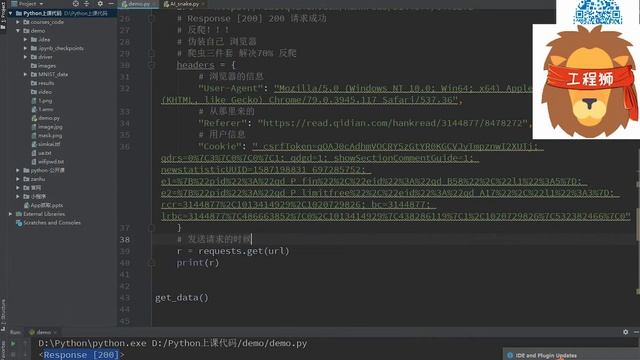Click the fold marker at line 37
Viewport: 640px width, 360px height.
click(x=151, y=228)
